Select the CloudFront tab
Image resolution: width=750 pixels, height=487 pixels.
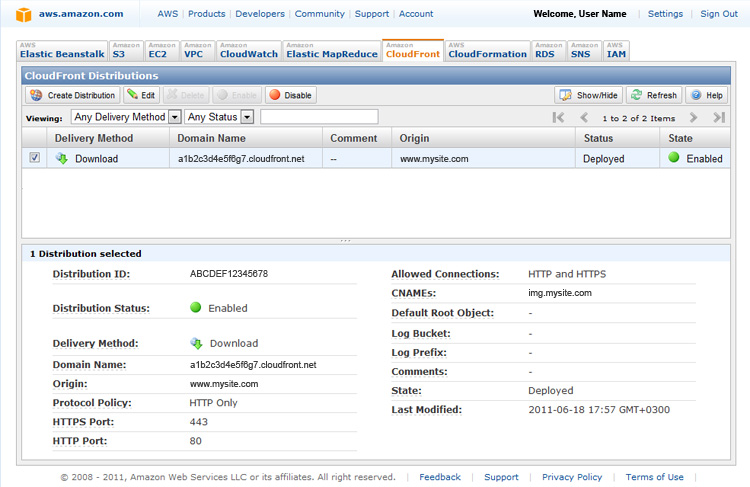tap(413, 50)
